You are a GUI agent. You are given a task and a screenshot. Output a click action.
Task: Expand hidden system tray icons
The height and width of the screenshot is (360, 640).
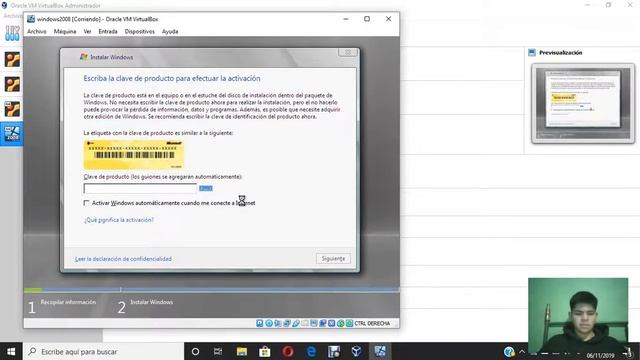pos(522,351)
